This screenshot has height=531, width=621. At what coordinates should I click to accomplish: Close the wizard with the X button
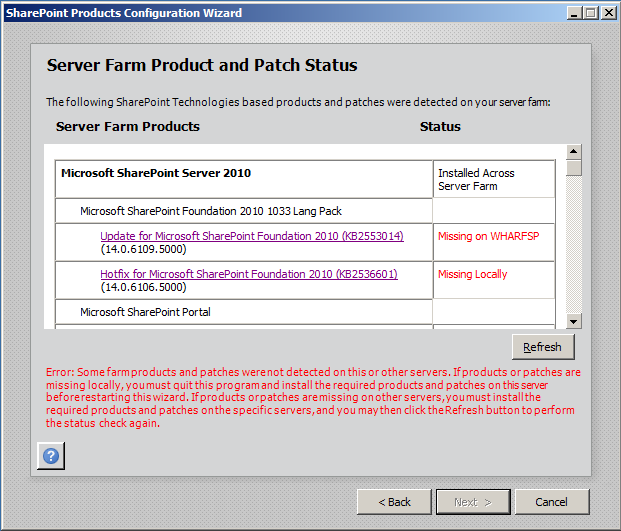[x=607, y=12]
